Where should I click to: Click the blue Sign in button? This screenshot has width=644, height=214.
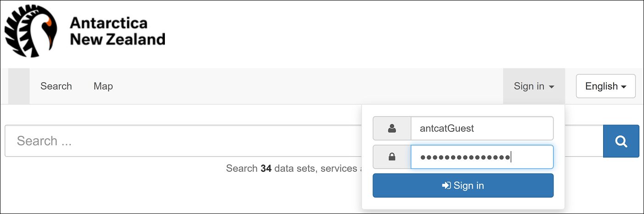point(463,186)
